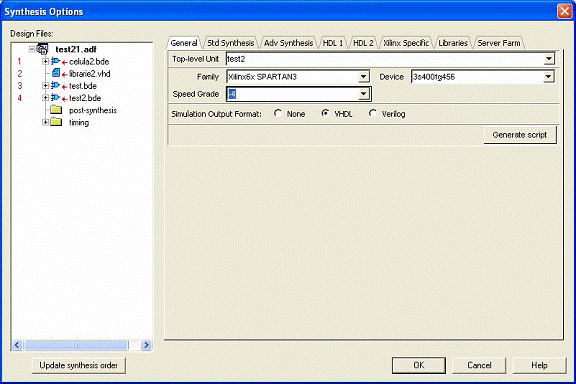Open the Top-level Unit dropdown
The image size is (576, 384).
[549, 59]
